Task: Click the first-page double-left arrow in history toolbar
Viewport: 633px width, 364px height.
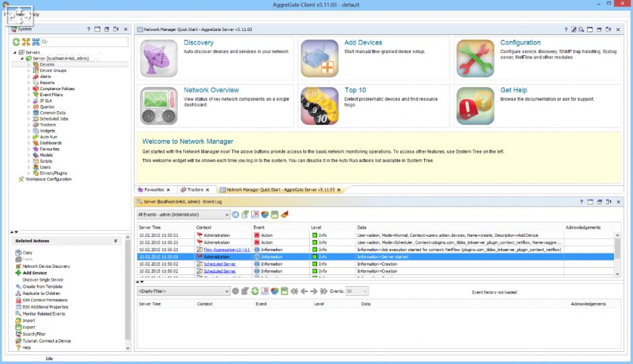Action: point(294,291)
